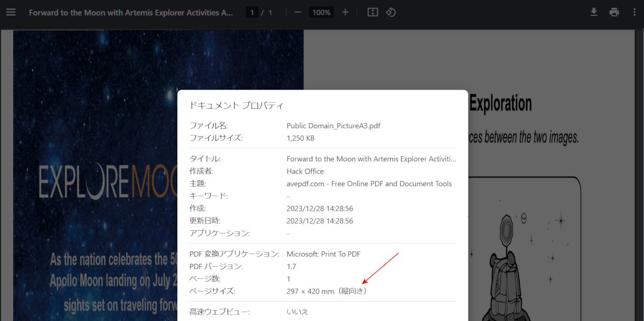Screen dimensions: 644x321
Task: Click the ページ数 label
Action: pos(205,279)
